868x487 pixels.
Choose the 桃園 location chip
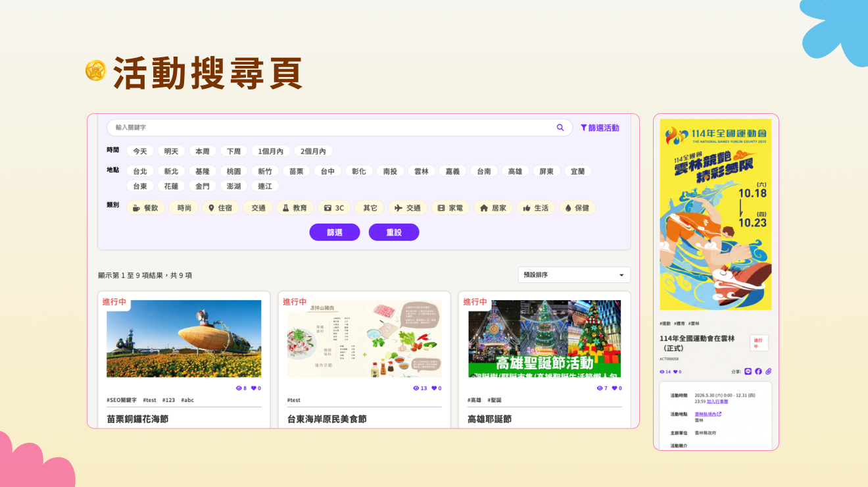point(233,171)
